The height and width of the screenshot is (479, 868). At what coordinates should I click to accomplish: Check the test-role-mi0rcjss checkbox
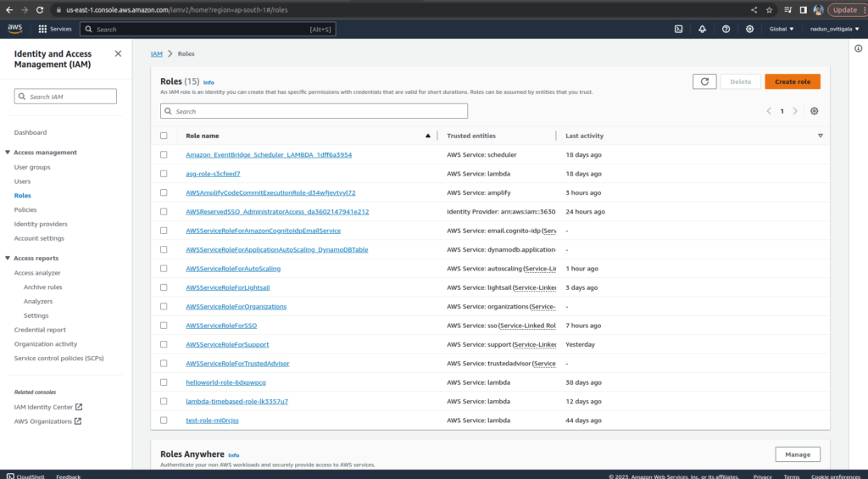click(x=164, y=421)
